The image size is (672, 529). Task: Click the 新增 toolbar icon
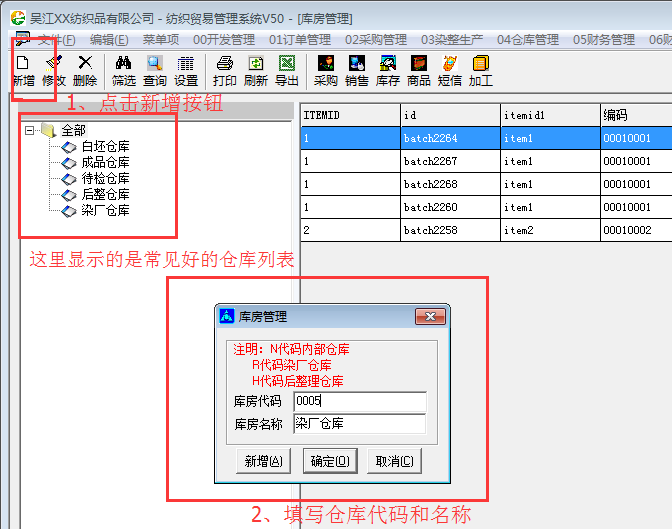[x=23, y=63]
